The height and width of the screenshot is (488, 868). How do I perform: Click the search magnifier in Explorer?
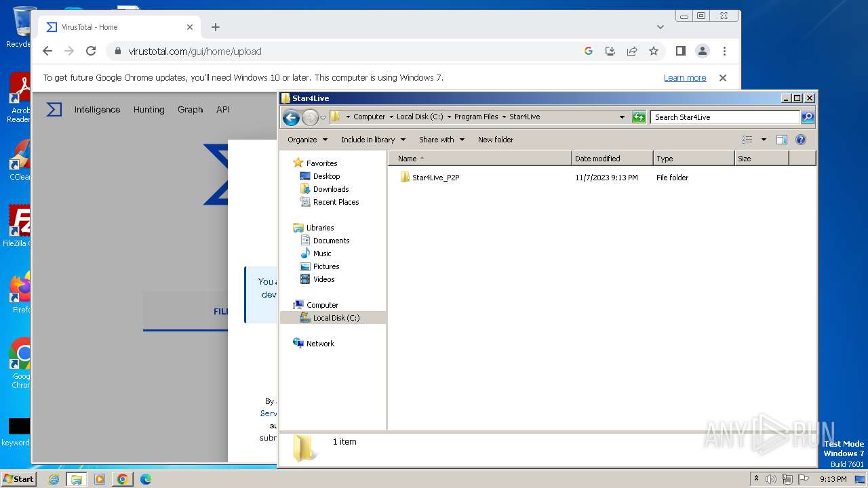808,117
